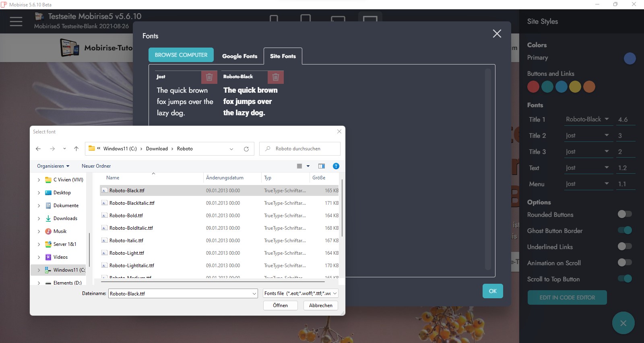Image resolution: width=644 pixels, height=343 pixels.
Task: Click the Roboto-Italic.ttf file icon
Action: [105, 241]
